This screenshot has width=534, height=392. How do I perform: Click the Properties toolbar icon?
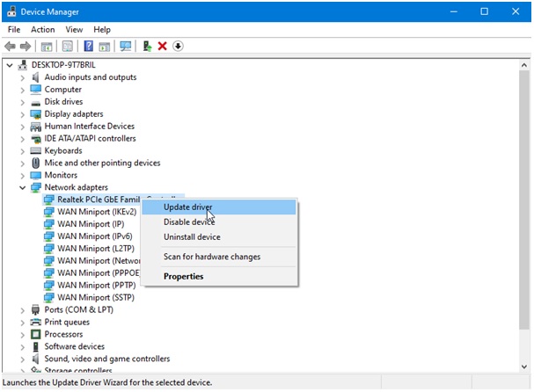click(x=68, y=46)
